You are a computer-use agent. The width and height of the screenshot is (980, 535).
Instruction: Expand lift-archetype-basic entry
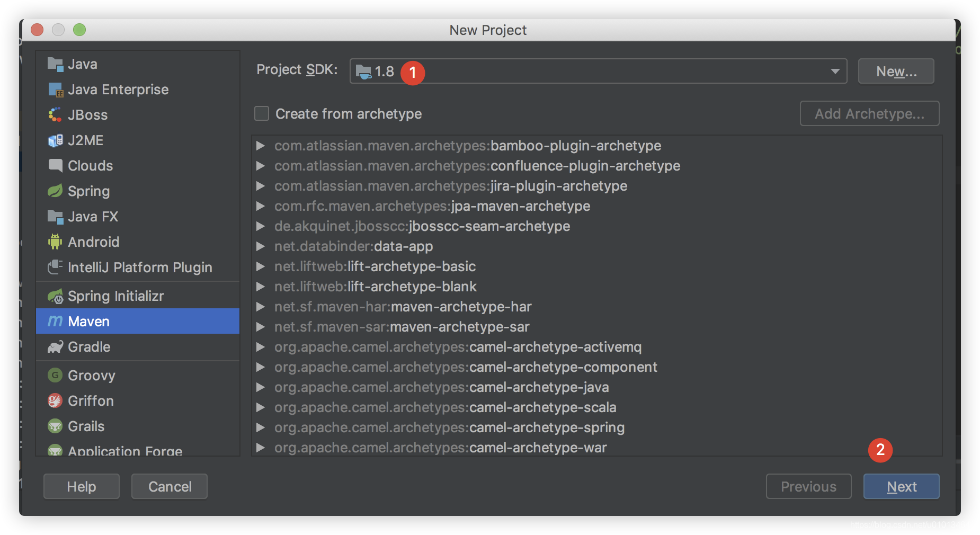[x=261, y=266]
